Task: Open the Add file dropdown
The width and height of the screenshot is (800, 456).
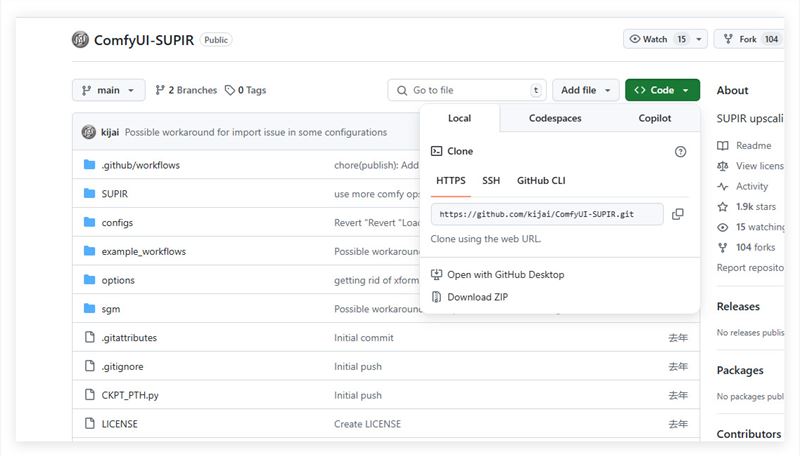Action: coord(586,90)
